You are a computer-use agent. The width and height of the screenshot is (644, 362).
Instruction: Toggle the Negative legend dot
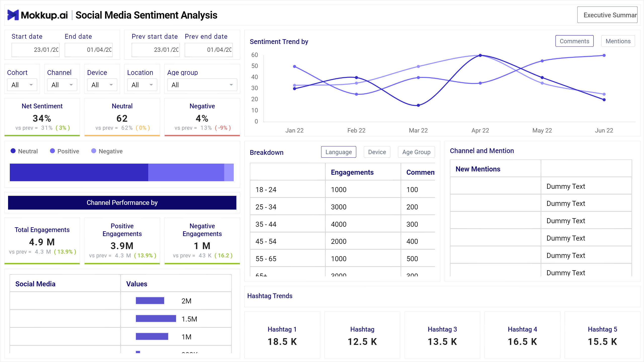click(94, 151)
